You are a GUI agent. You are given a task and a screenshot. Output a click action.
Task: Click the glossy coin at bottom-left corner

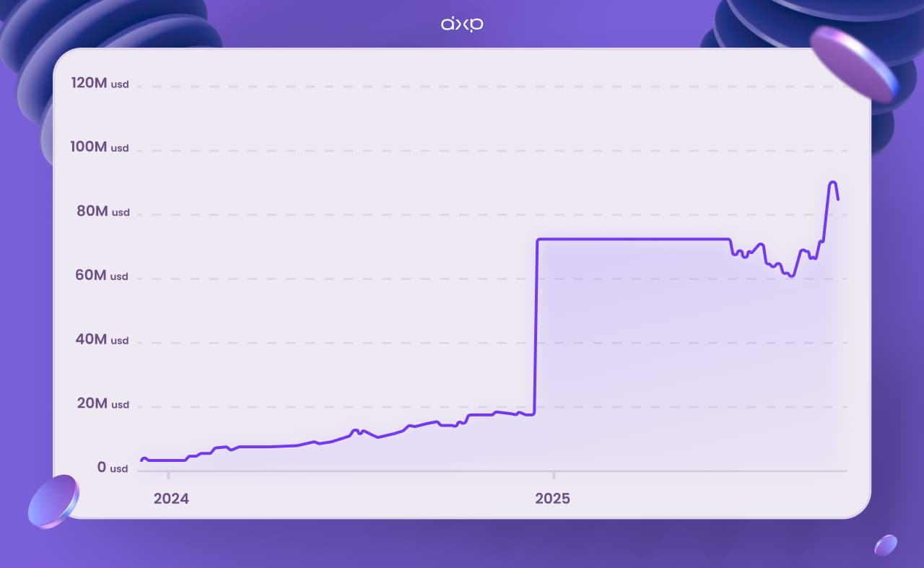[x=53, y=502]
